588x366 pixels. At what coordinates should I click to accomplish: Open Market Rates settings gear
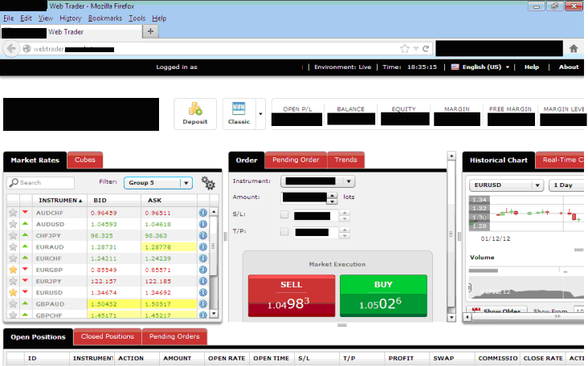click(208, 183)
